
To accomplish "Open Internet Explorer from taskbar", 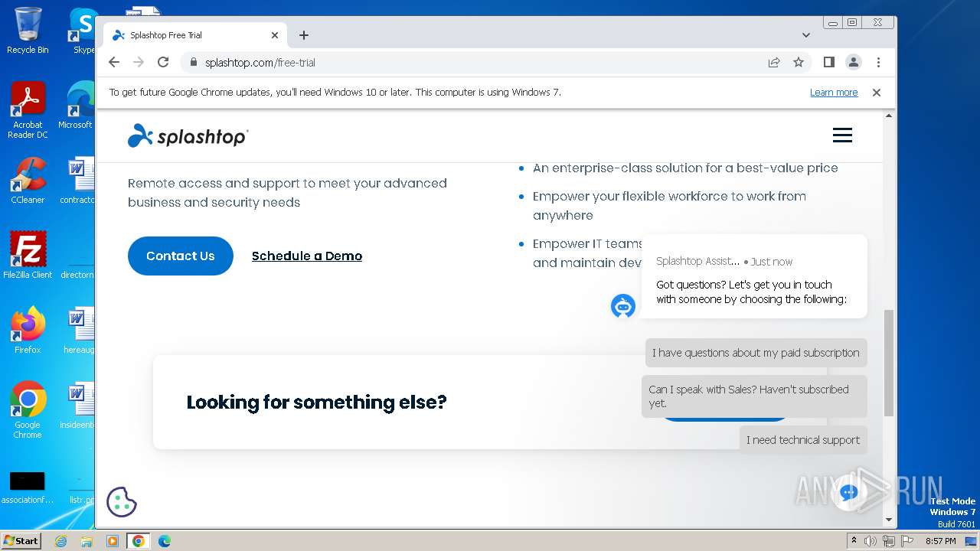I will [60, 541].
